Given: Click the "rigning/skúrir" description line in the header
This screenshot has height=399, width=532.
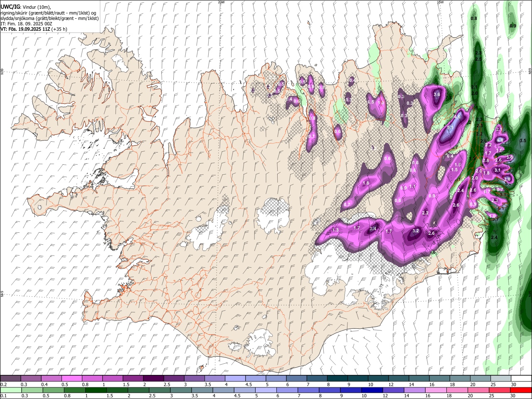Looking at the screenshot, I should click(49, 13).
